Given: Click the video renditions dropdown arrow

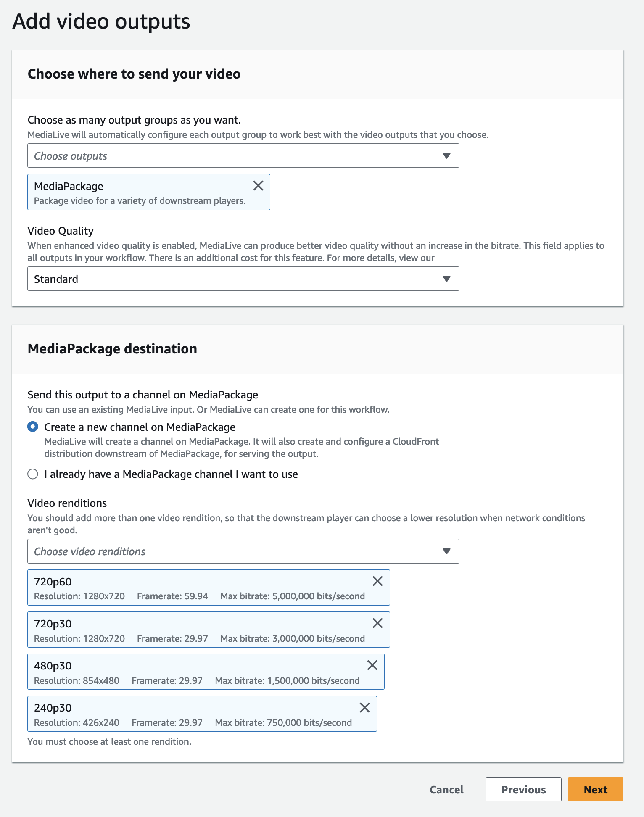Looking at the screenshot, I should 446,551.
